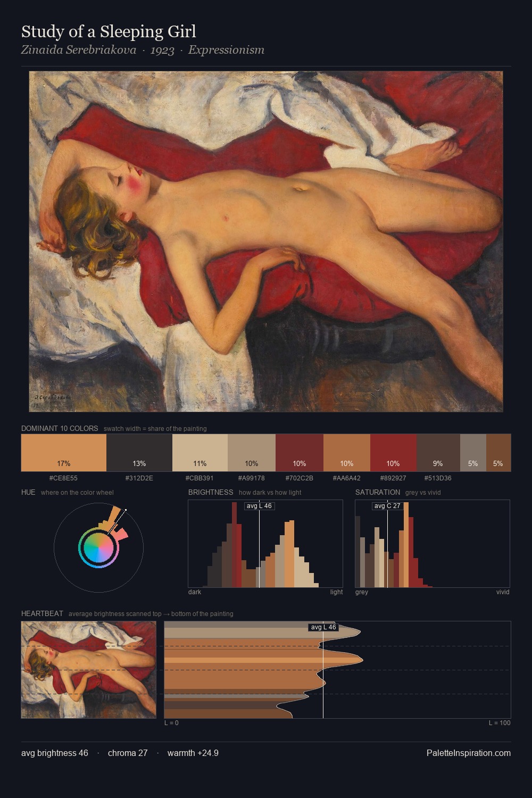Click the artist name Zinaida Serebriakova
Screen dimensions: 532x798
tap(79, 50)
